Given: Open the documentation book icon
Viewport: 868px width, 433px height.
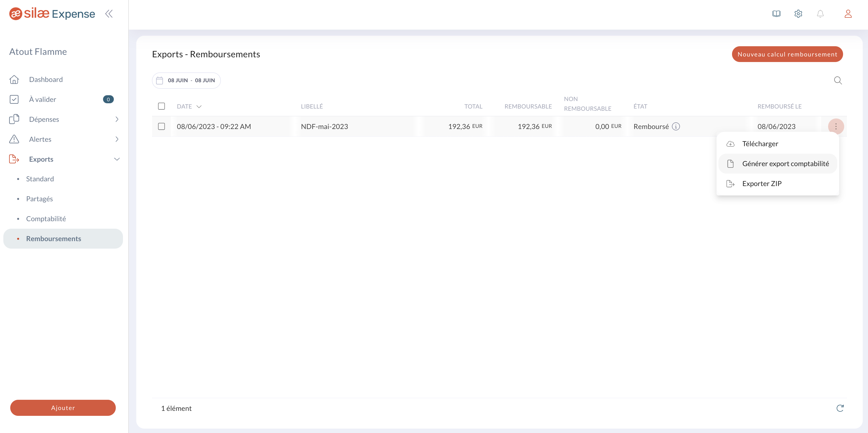Looking at the screenshot, I should [776, 14].
